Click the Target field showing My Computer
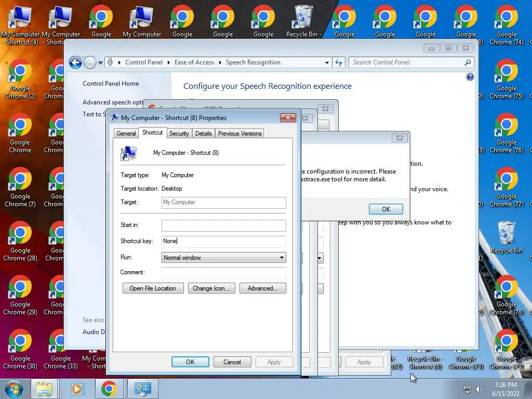 tap(223, 203)
